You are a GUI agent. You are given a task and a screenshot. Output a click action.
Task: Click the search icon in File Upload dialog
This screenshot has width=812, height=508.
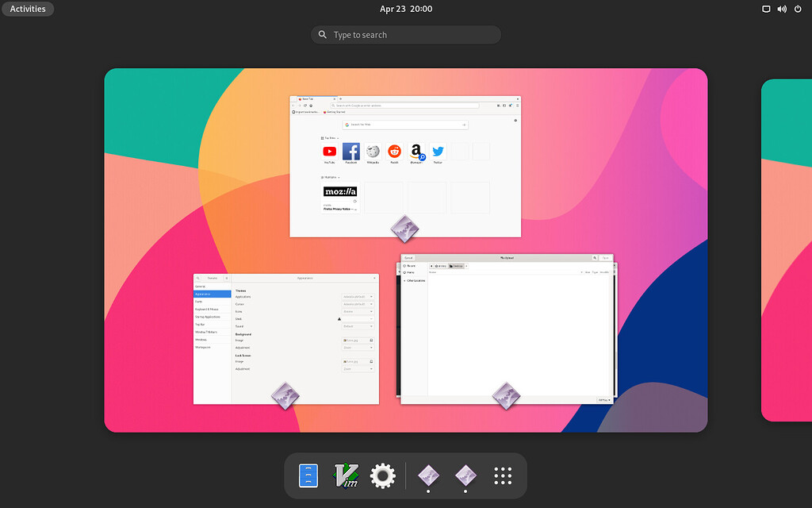595,257
